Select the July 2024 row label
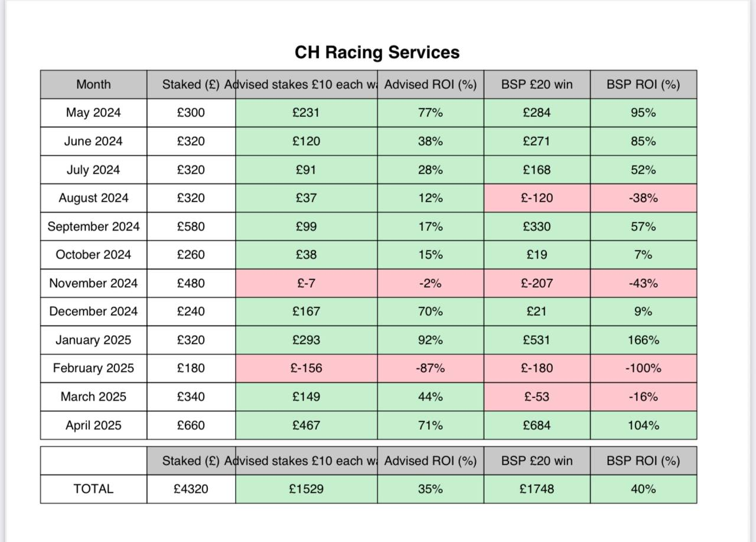The image size is (756, 542). click(93, 170)
